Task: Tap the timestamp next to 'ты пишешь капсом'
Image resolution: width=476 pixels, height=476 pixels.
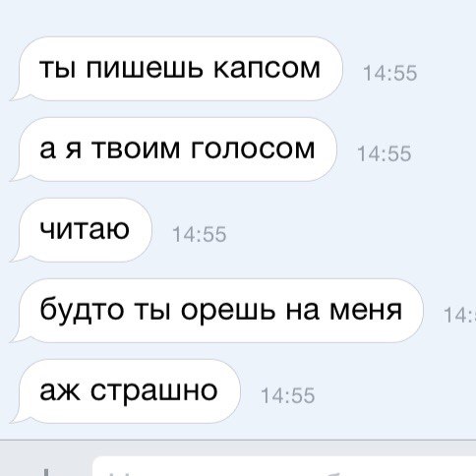Action: pyautogui.click(x=389, y=73)
